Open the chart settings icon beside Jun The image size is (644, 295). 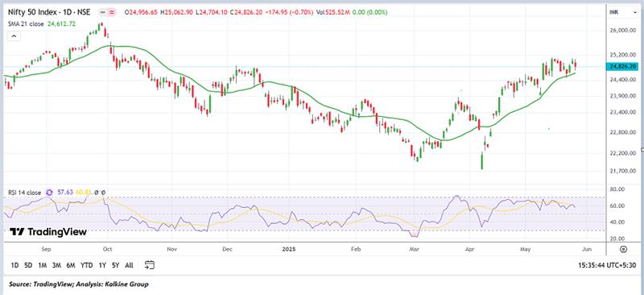(623, 249)
